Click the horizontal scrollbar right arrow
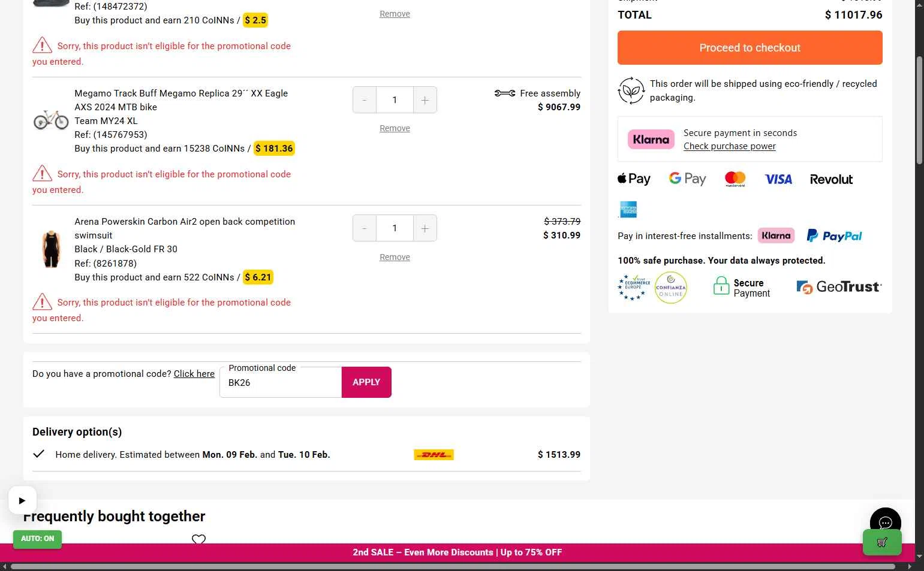Screen dimensions: 924x571 point(910,566)
